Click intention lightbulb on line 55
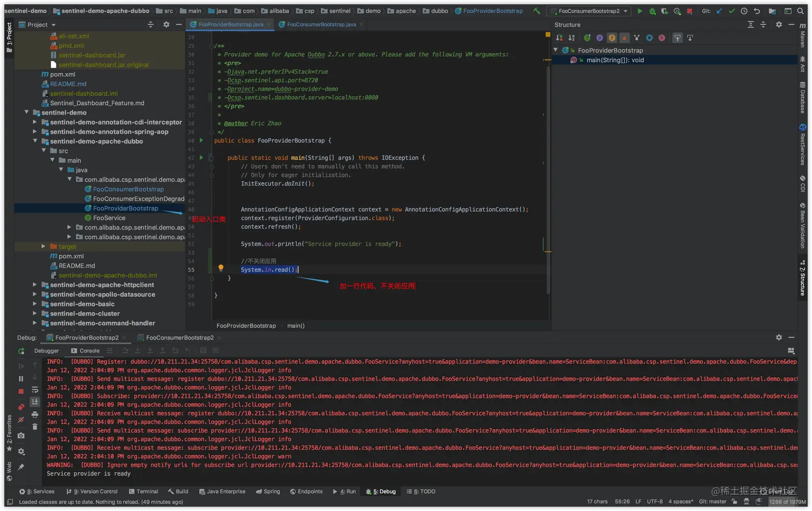The width and height of the screenshot is (812, 511). (x=220, y=268)
